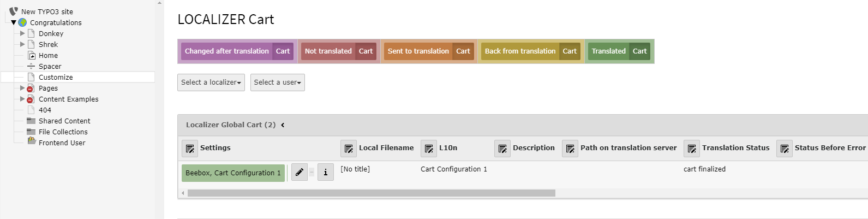The height and width of the screenshot is (219, 868).
Task: Click Cart button next to Sent to translation
Action: point(463,51)
